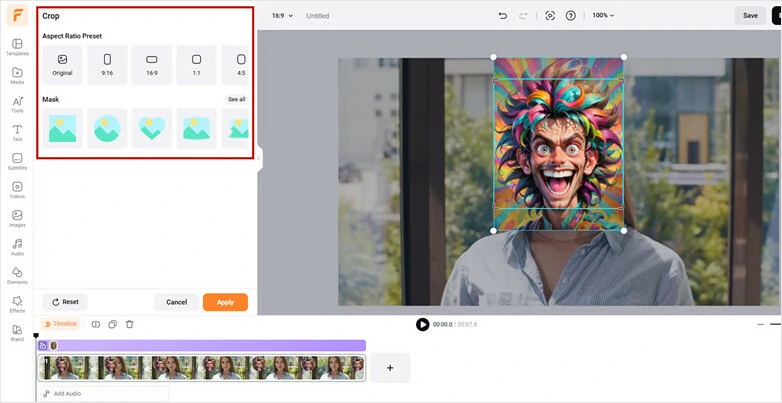Click the FlexClip logo icon

coord(17,15)
